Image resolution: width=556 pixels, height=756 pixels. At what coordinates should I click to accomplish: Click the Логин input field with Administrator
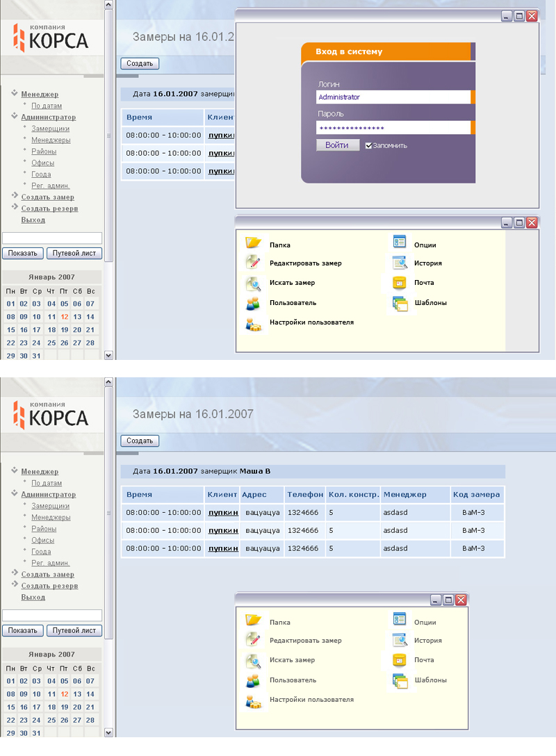[x=393, y=97]
